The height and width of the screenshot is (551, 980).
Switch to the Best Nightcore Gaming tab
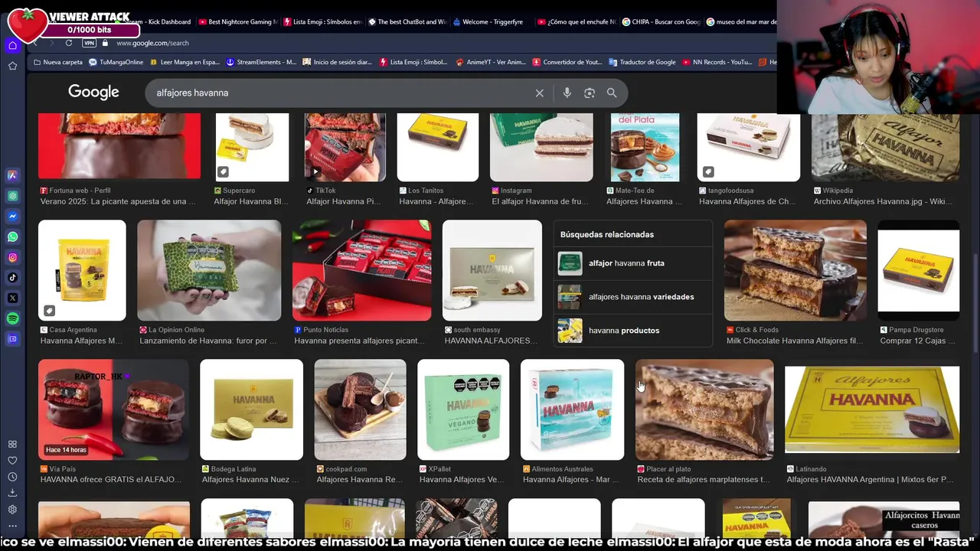pos(239,21)
